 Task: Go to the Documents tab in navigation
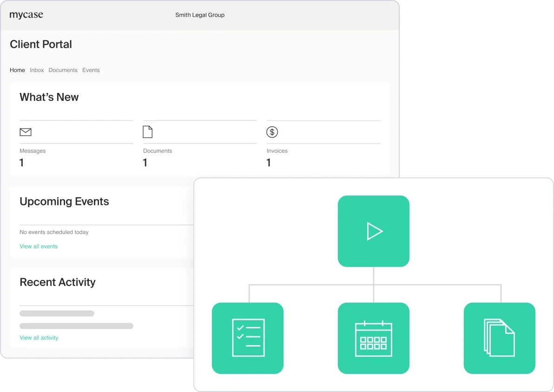[63, 70]
